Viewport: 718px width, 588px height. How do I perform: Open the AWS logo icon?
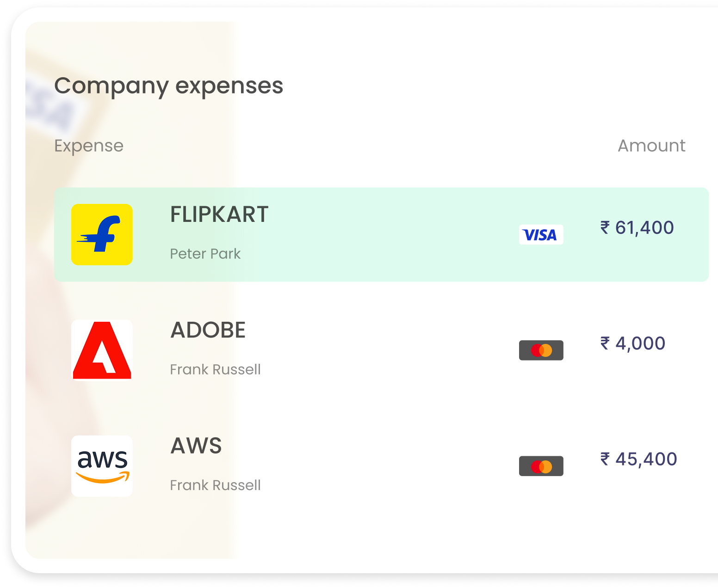click(x=102, y=465)
